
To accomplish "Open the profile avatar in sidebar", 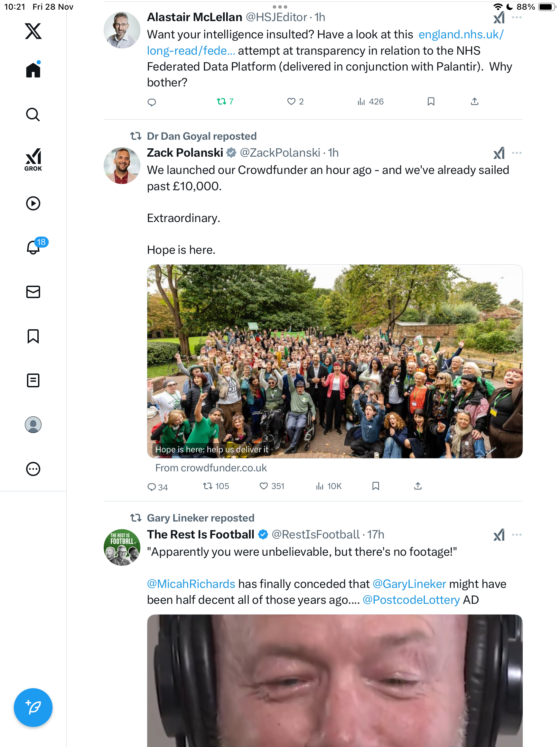I will pos(33,425).
